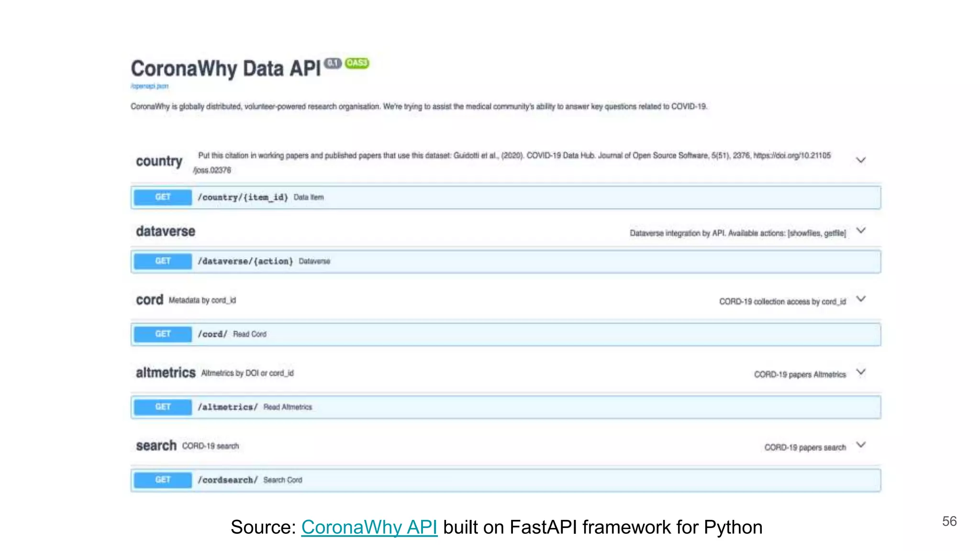Click the 'Read Altmetrics' endpoint summary
The width and height of the screenshot is (980, 551).
pos(288,407)
